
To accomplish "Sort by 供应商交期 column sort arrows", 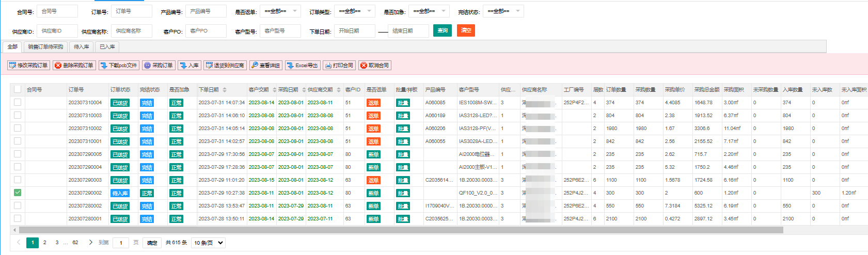I will coord(339,90).
